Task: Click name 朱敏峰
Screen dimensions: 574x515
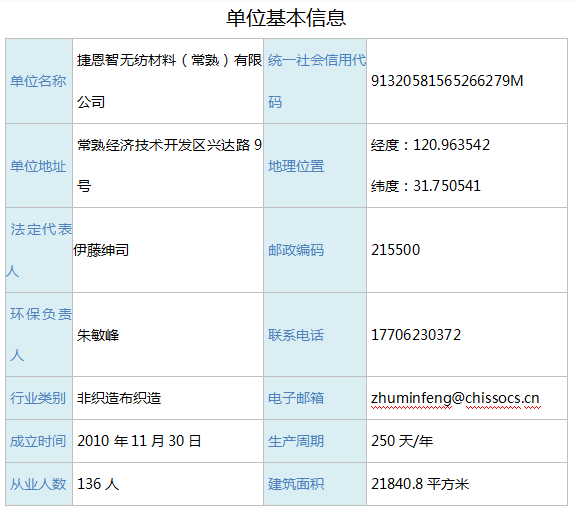Action: [x=98, y=335]
